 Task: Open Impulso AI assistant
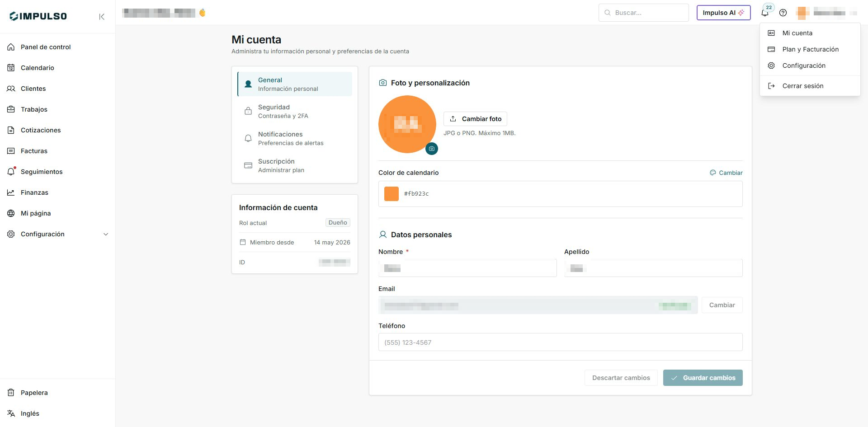723,13
